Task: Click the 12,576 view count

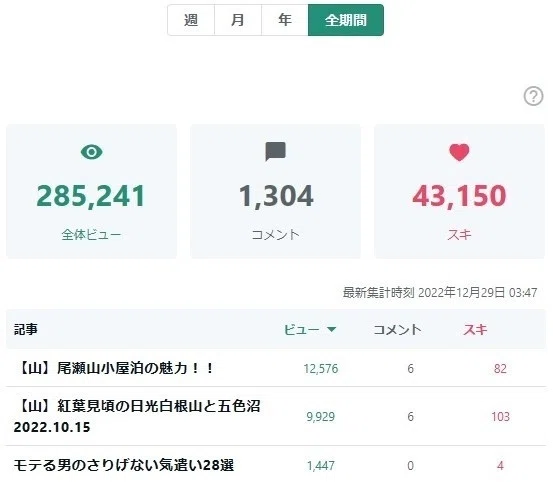Action: (321, 369)
